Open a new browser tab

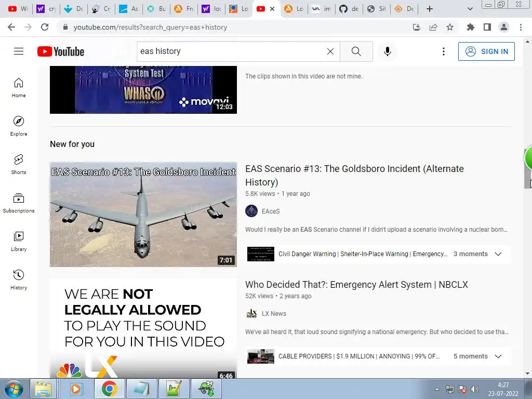pos(430,9)
